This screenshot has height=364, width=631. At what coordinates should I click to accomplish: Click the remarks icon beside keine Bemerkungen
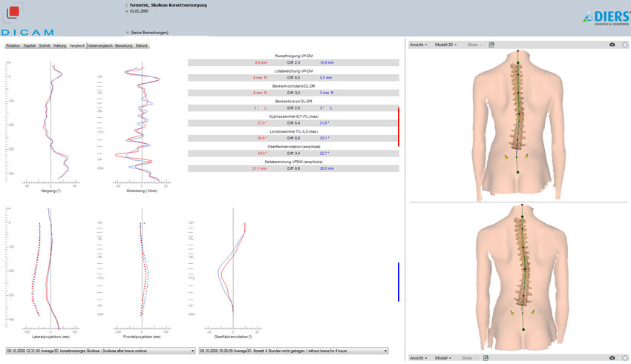point(126,33)
